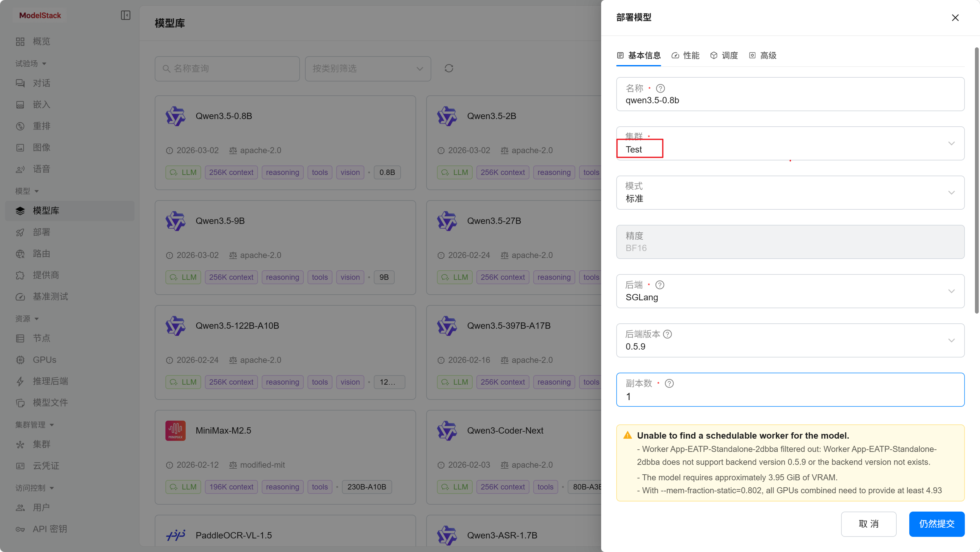Click the drawer vertical scrollbar
980x552 pixels.
pyautogui.click(x=977, y=180)
